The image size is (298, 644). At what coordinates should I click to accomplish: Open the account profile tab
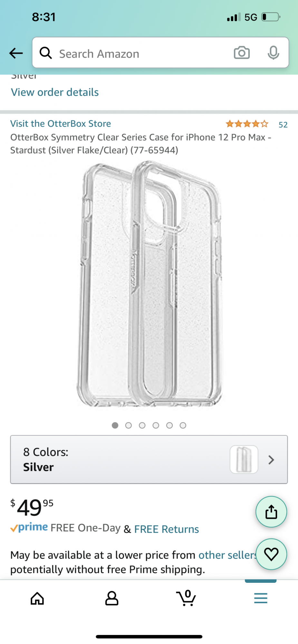[x=112, y=599]
